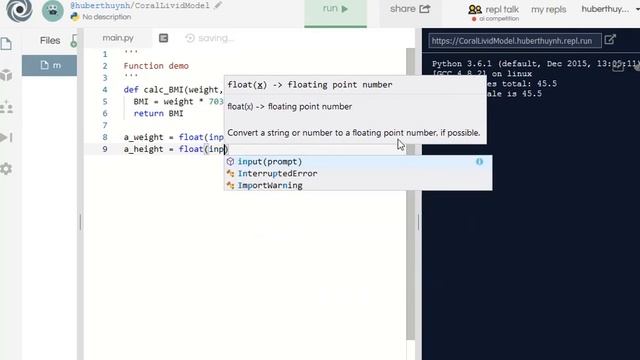This screenshot has width=640, height=360.
Task: Click the Files panel heading
Action: [50, 40]
